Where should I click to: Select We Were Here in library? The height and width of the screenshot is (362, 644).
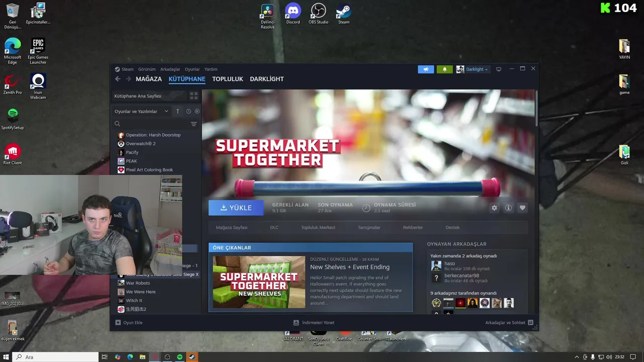pyautogui.click(x=140, y=292)
